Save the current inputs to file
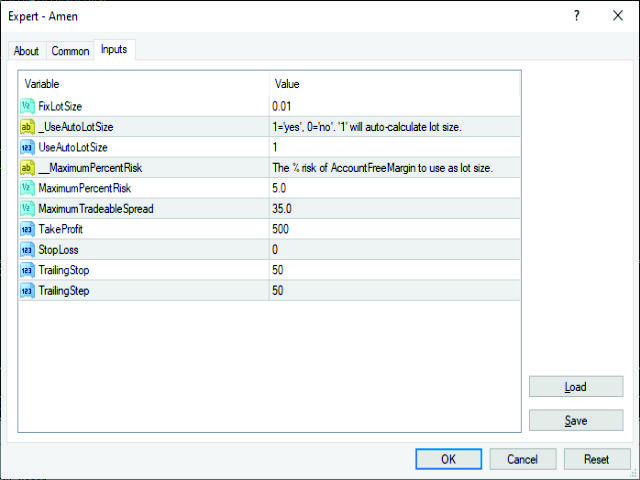Image resolution: width=640 pixels, height=480 pixels. click(576, 420)
